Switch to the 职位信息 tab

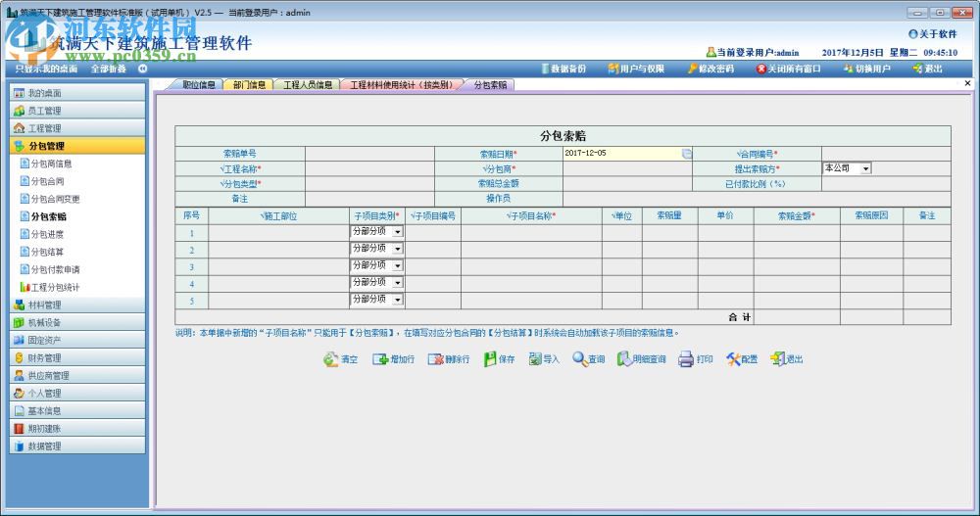click(x=199, y=85)
